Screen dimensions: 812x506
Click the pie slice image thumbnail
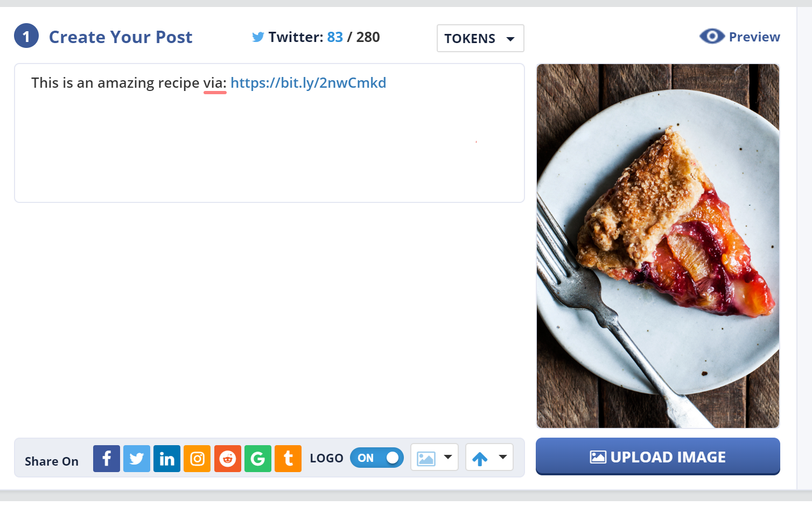click(658, 246)
